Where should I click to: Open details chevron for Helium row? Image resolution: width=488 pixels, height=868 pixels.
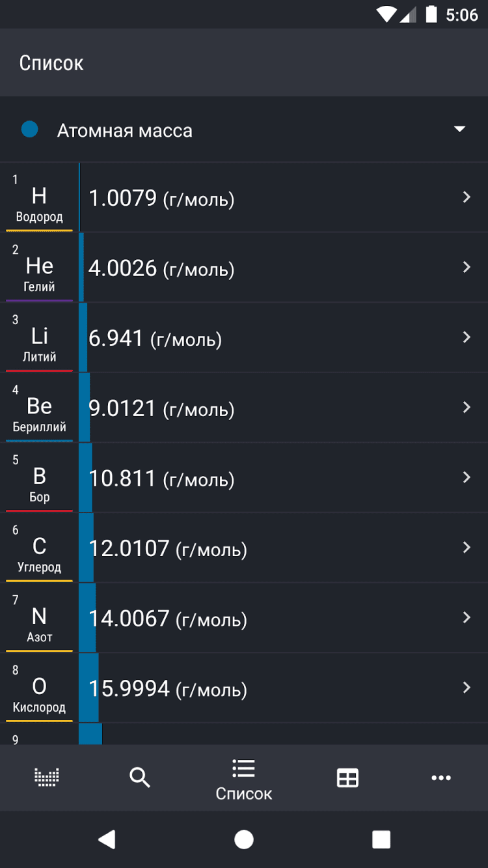(466, 267)
